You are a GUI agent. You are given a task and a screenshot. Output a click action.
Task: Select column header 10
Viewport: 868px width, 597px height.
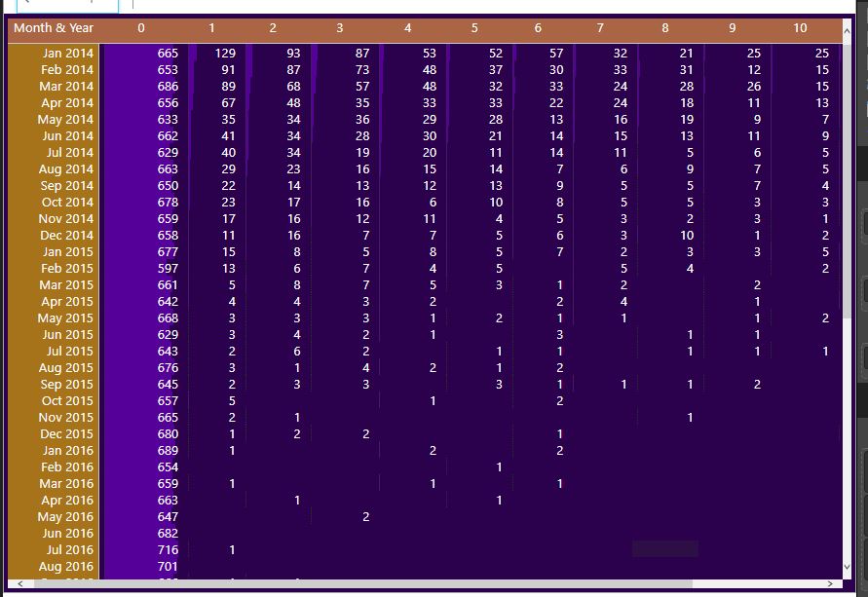[x=800, y=27]
